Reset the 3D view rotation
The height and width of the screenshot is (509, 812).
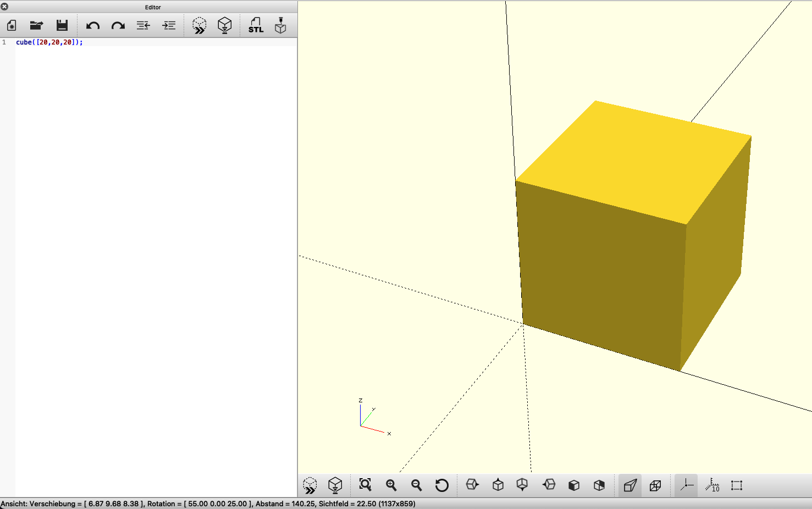[x=442, y=485]
